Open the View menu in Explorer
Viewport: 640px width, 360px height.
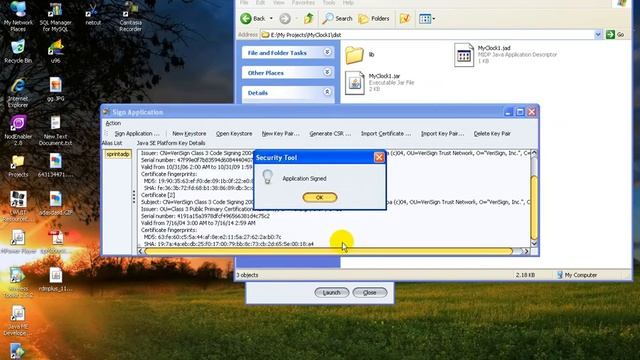click(x=279, y=3)
